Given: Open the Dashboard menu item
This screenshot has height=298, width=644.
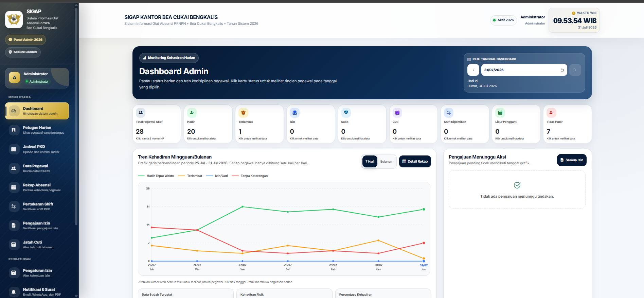Looking at the screenshot, I should point(37,111).
